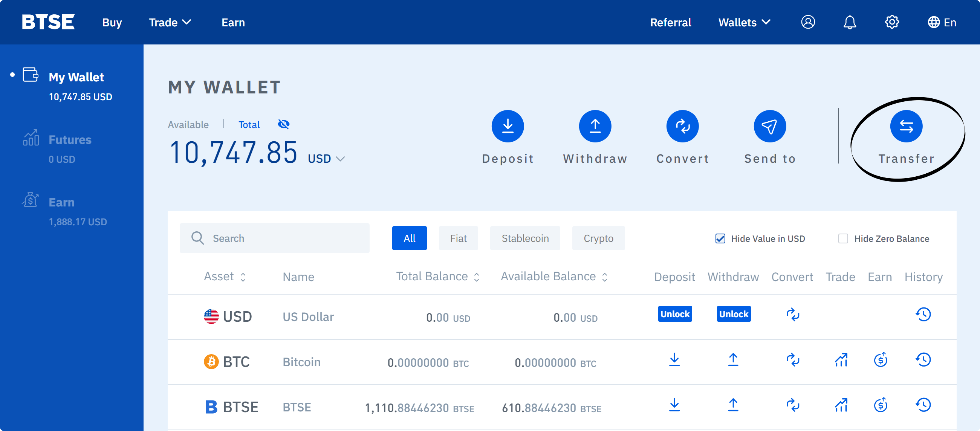Focus the asset Search field

(274, 238)
